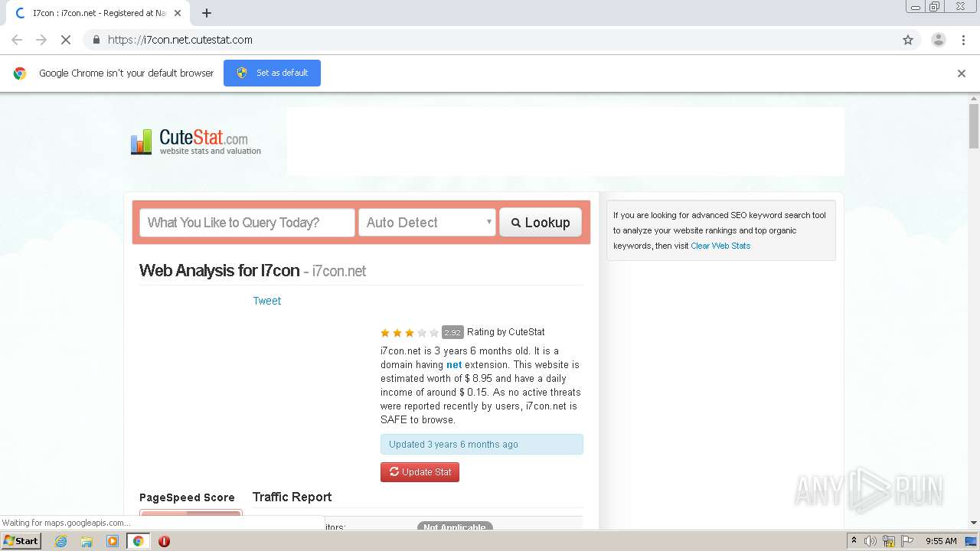Click the taskbar clock 9:55 AM
Viewport: 980px width, 551px height.
click(941, 541)
